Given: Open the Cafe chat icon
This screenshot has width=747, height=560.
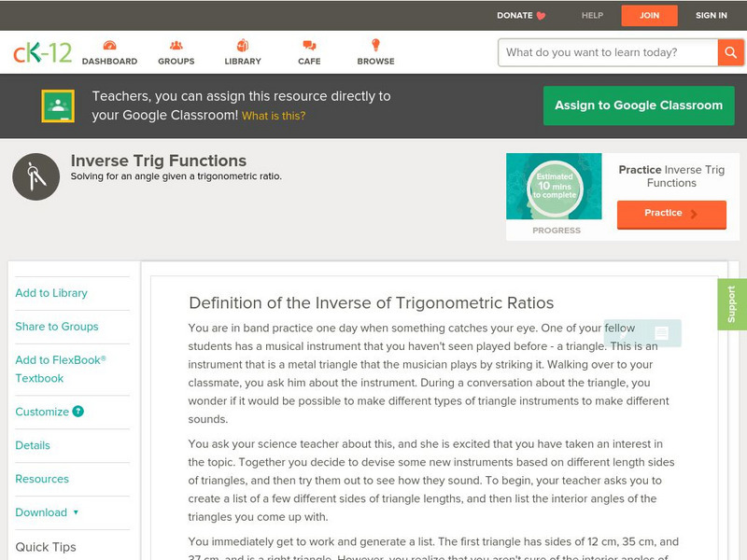Looking at the screenshot, I should (x=309, y=46).
